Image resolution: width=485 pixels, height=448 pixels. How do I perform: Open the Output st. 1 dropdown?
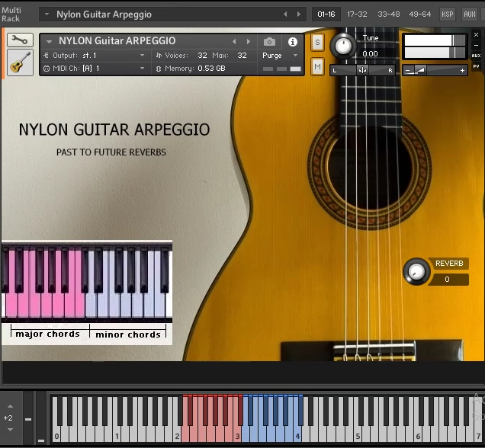pyautogui.click(x=94, y=56)
